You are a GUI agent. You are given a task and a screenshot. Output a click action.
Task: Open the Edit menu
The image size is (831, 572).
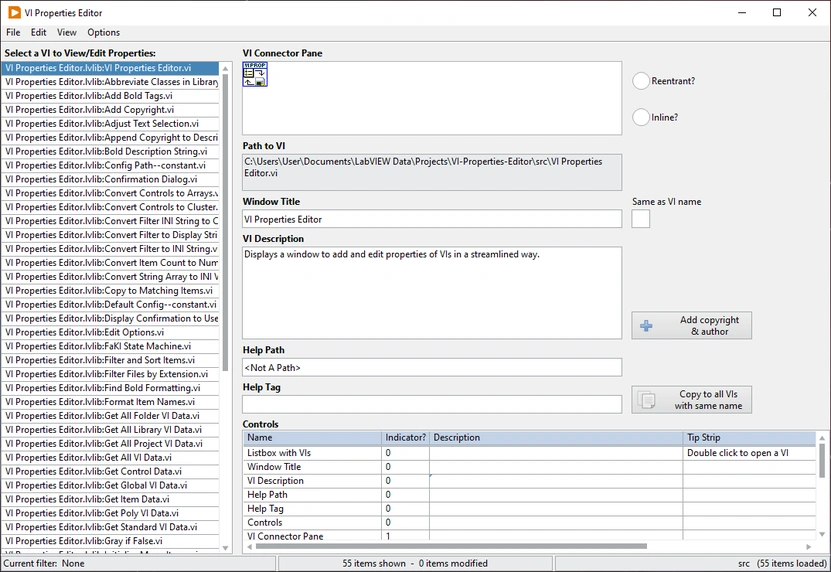coord(38,32)
